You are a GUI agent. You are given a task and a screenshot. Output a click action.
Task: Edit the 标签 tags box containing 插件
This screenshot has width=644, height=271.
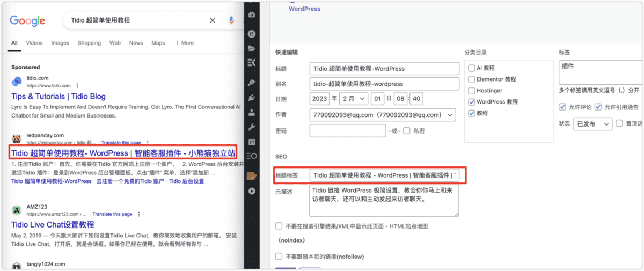click(599, 71)
